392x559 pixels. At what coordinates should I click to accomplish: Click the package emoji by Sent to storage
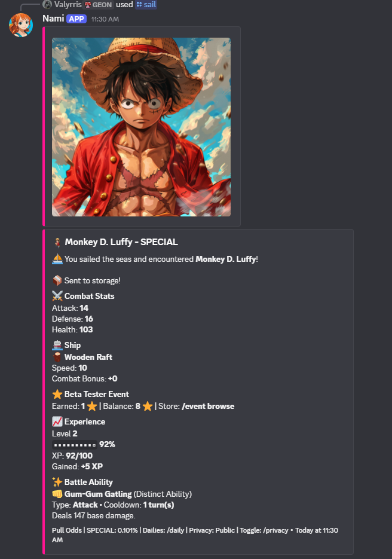coord(57,280)
